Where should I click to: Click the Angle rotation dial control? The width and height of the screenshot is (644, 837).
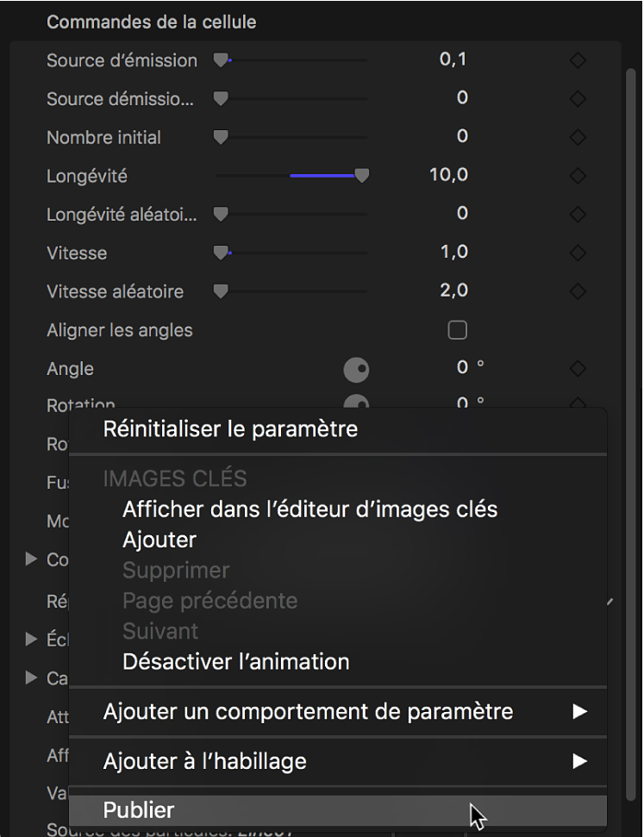tap(357, 369)
